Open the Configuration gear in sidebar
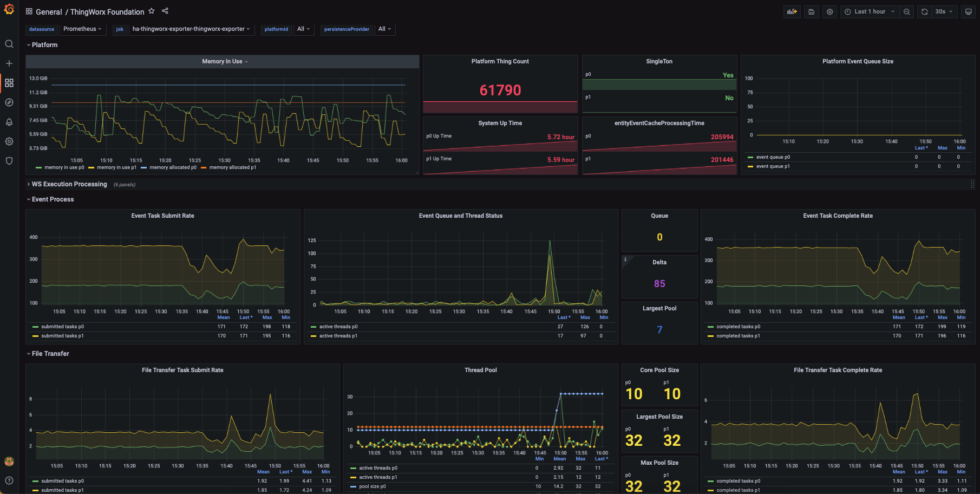980x494 pixels. (9, 141)
